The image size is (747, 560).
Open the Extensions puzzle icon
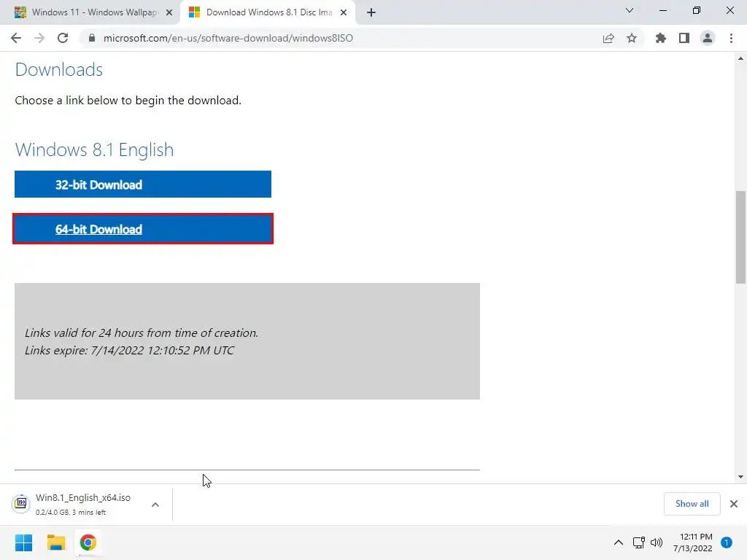tap(661, 38)
